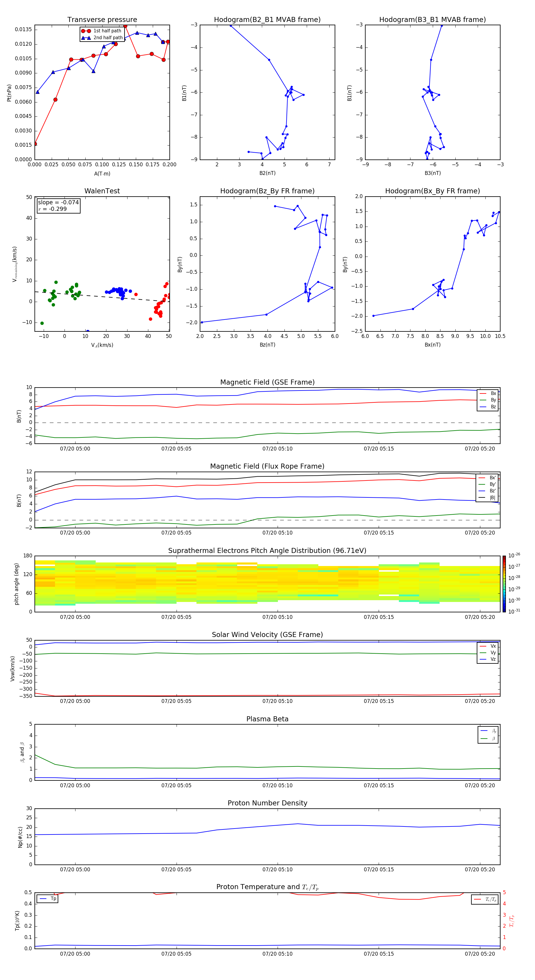Click the pitch angle distribution colorbar
Image resolution: width=535 pixels, height=980 pixels.
click(504, 584)
